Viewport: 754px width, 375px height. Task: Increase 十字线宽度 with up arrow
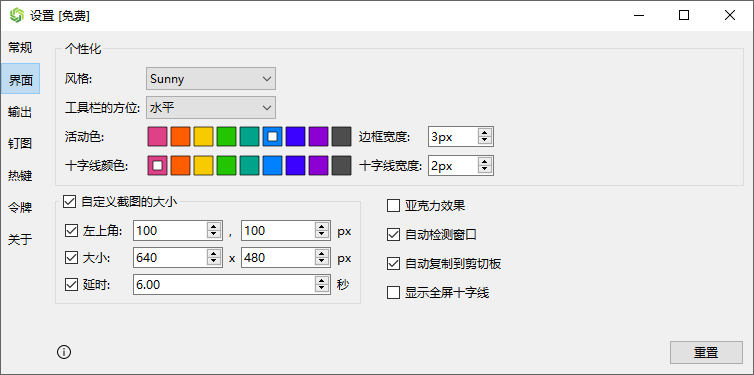485,162
